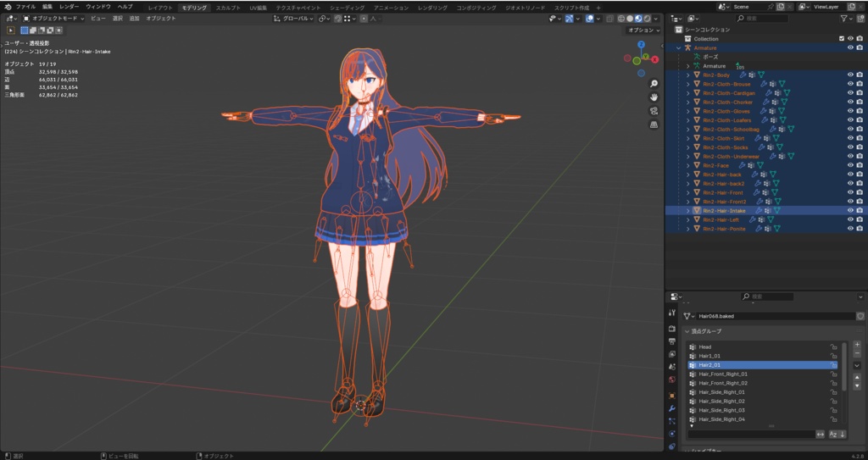Viewport: 868px width, 460px height.
Task: Open the オブジェクトモード mode dropdown
Action: coord(53,19)
